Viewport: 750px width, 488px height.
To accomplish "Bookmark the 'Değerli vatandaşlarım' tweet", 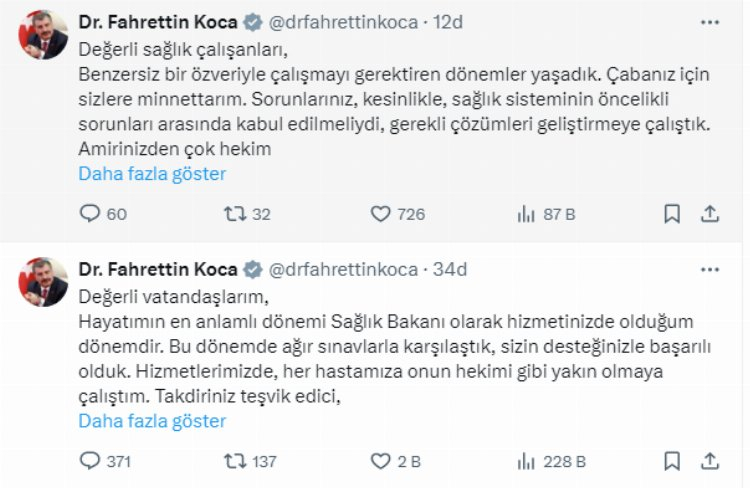I will pos(672,461).
